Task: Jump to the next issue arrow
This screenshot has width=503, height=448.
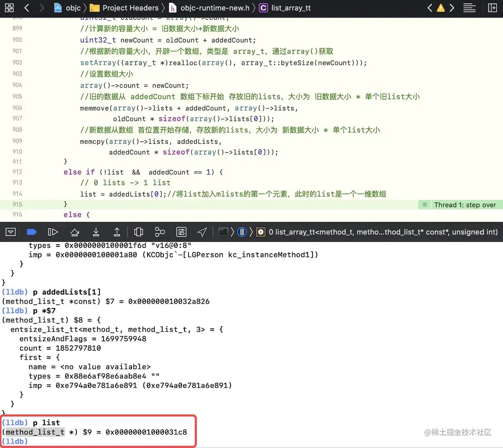Action: pos(452,8)
